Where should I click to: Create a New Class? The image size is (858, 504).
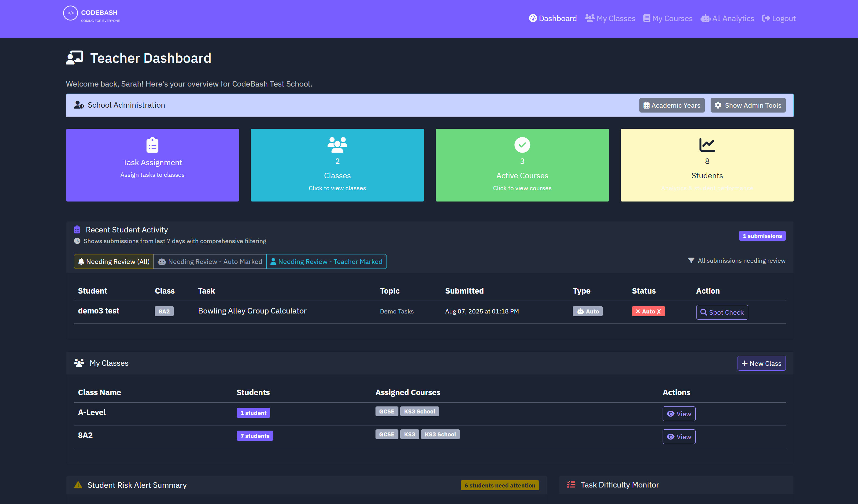(762, 363)
